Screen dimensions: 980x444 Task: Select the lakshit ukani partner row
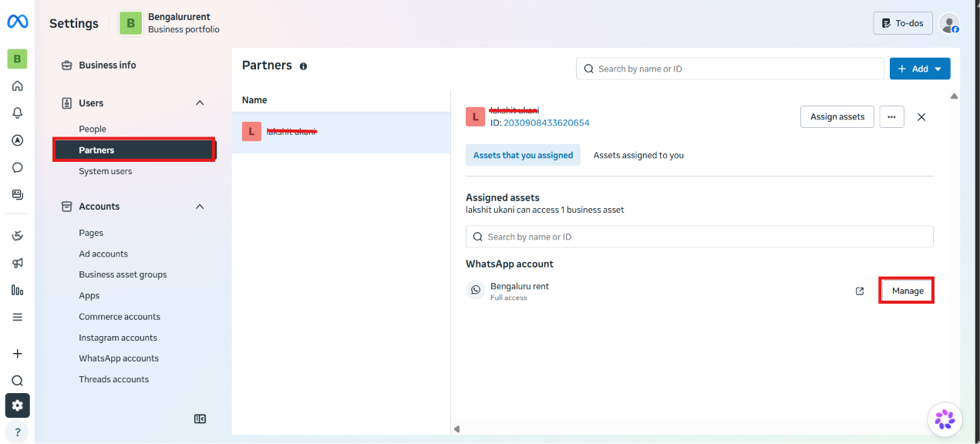pyautogui.click(x=341, y=132)
